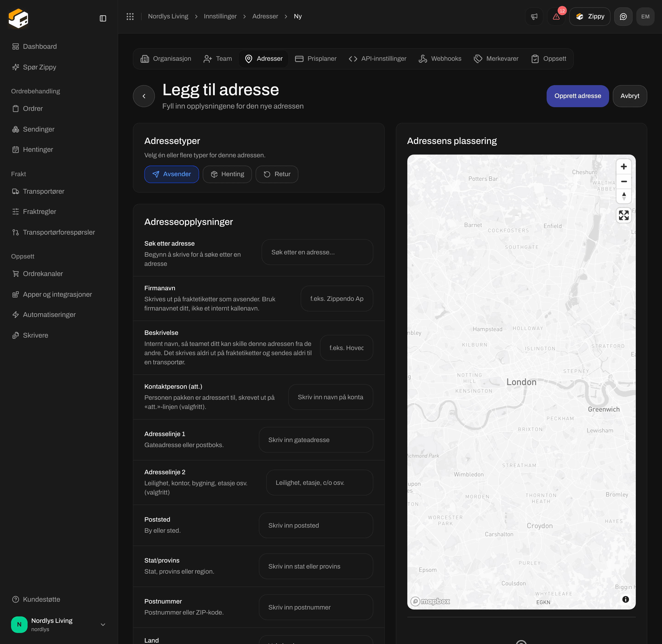The height and width of the screenshot is (644, 662).
Task: Open Spør Zippy in the sidebar
Action: [x=59, y=67]
